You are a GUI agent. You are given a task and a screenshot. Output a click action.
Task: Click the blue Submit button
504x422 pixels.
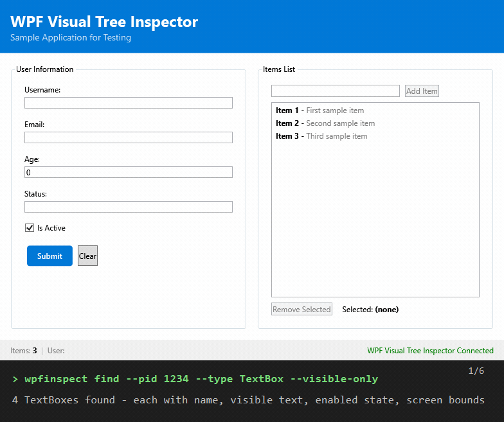(50, 256)
